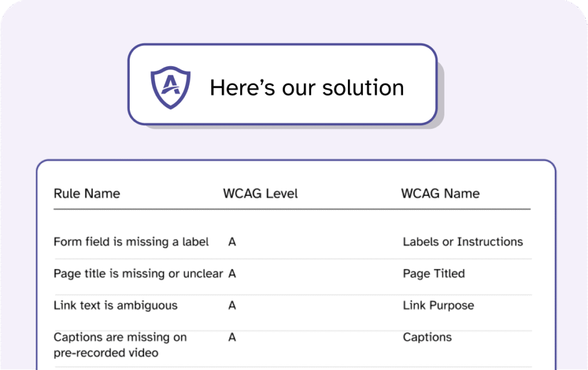Click level A in the Link text row
This screenshot has height=370, width=588.
tap(232, 305)
